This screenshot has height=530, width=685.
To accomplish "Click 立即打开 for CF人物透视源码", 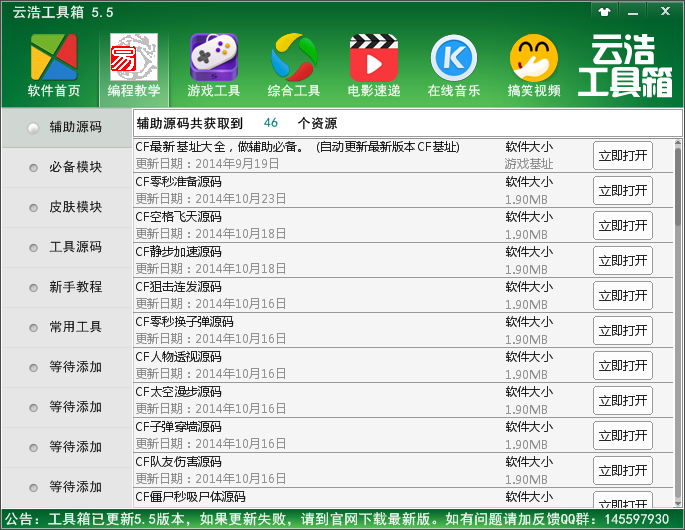I will point(623,365).
